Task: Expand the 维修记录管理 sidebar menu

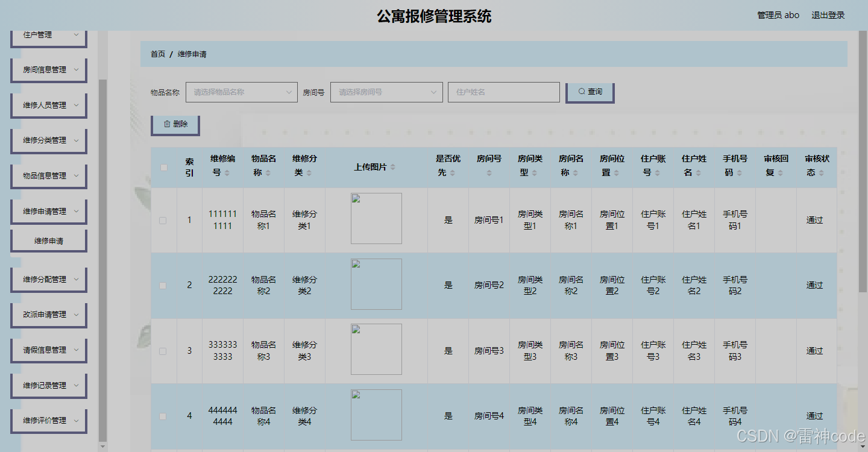Action: click(x=48, y=385)
